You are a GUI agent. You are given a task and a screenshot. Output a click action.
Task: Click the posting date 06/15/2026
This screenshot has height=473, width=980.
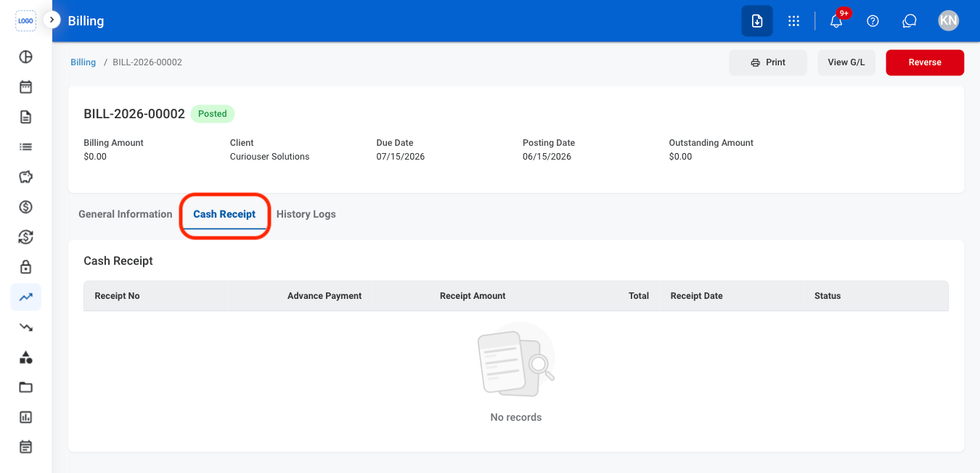click(x=547, y=157)
